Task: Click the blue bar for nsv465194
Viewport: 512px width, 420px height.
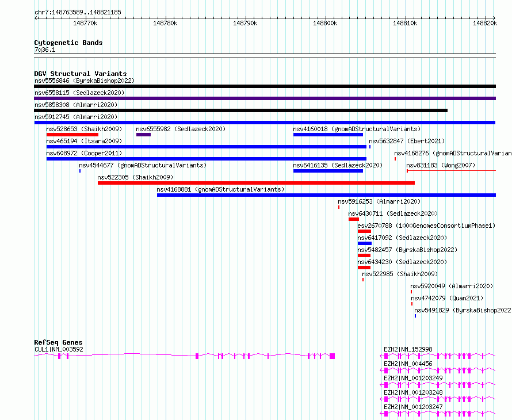Action: [x=207, y=147]
